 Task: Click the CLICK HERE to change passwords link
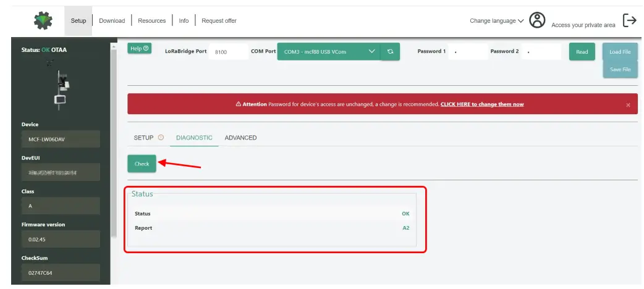click(x=482, y=104)
